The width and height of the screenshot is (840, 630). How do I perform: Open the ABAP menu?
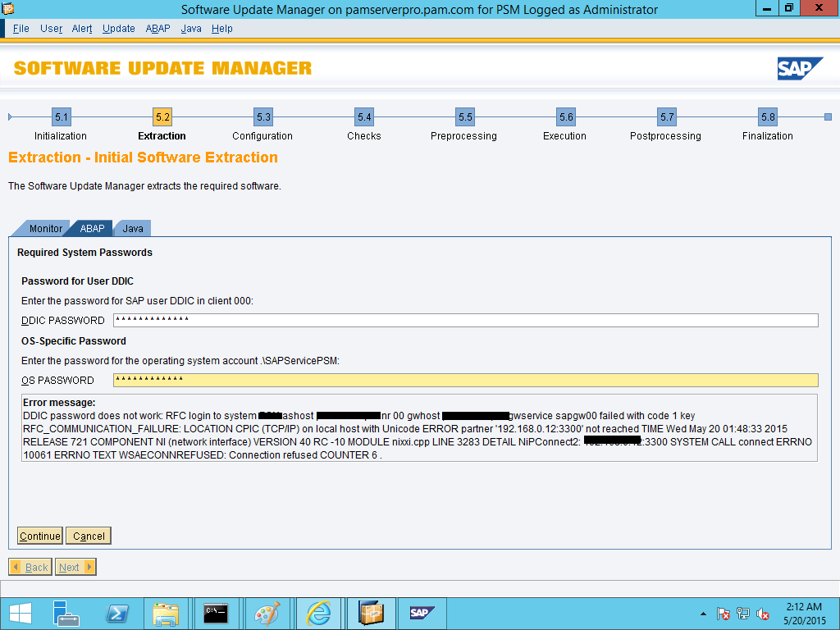[157, 28]
